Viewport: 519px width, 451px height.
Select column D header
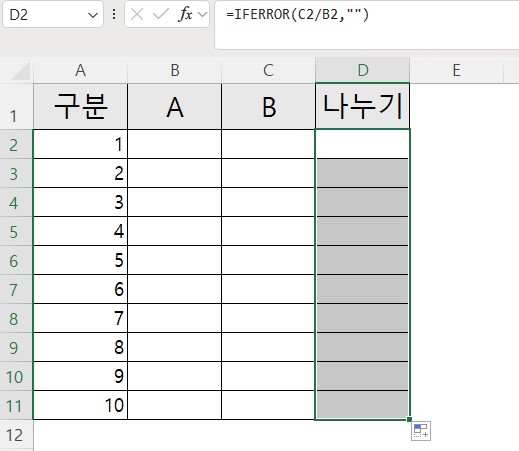point(363,70)
